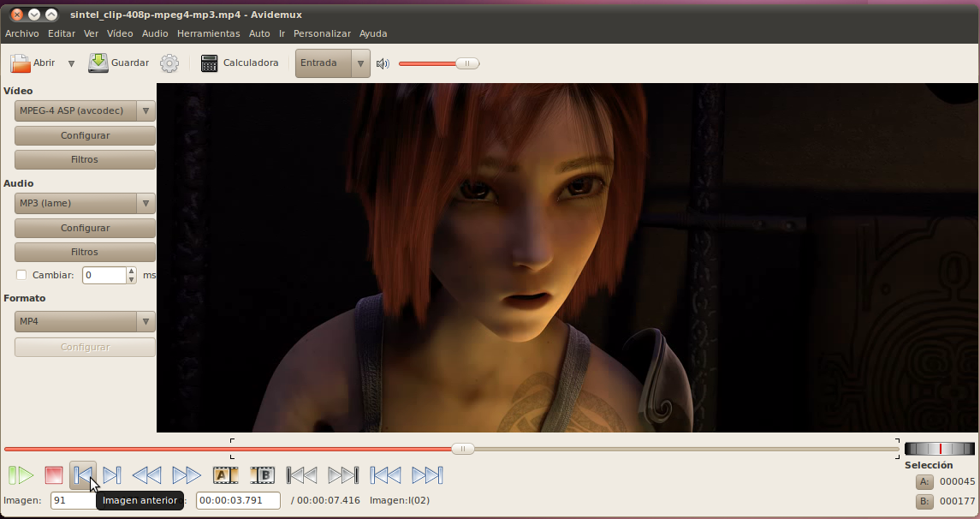
Task: Open the Herramientas menu
Action: 208,33
